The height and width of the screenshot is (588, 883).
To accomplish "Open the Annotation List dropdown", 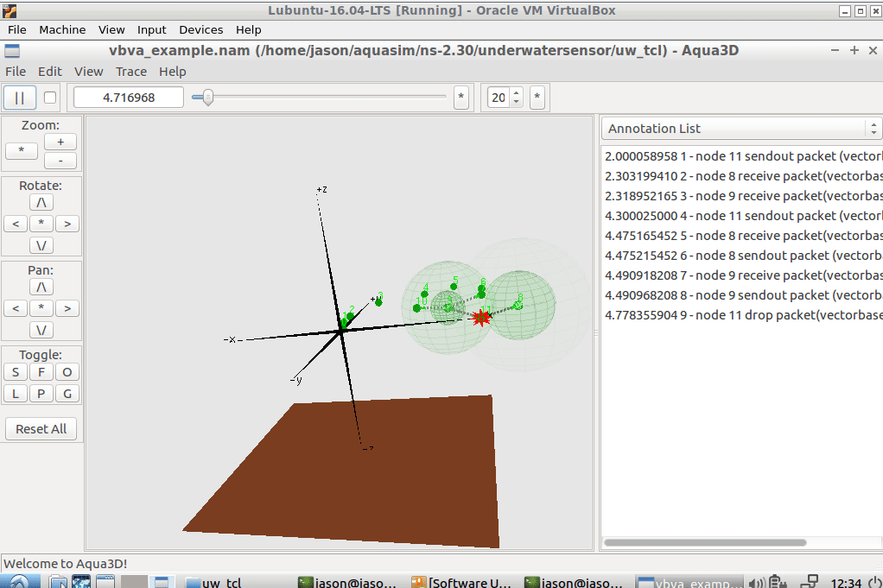I will coord(741,129).
